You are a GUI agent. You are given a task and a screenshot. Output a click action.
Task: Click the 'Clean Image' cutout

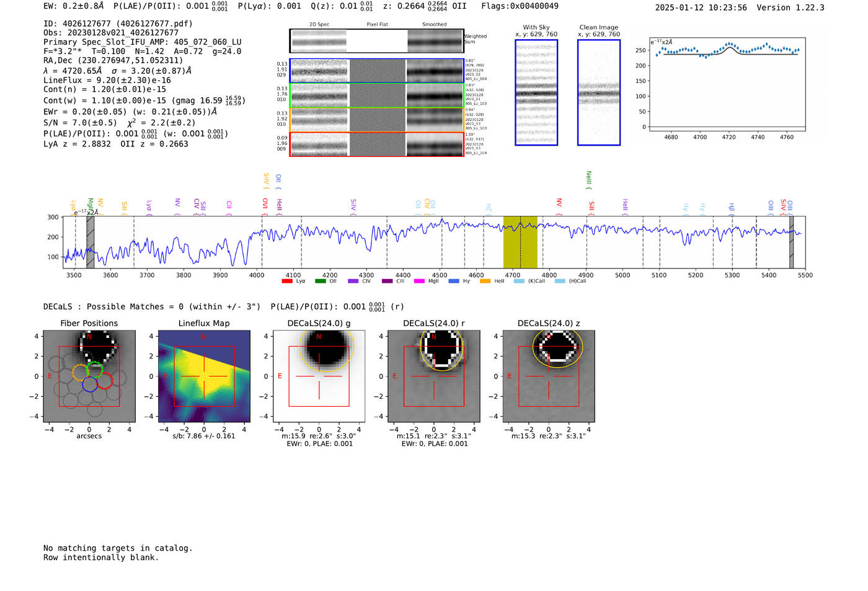(599, 92)
